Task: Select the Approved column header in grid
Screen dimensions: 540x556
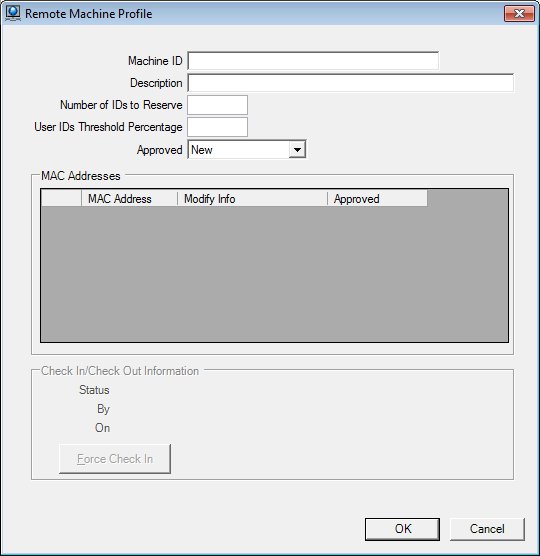Action: (x=377, y=199)
